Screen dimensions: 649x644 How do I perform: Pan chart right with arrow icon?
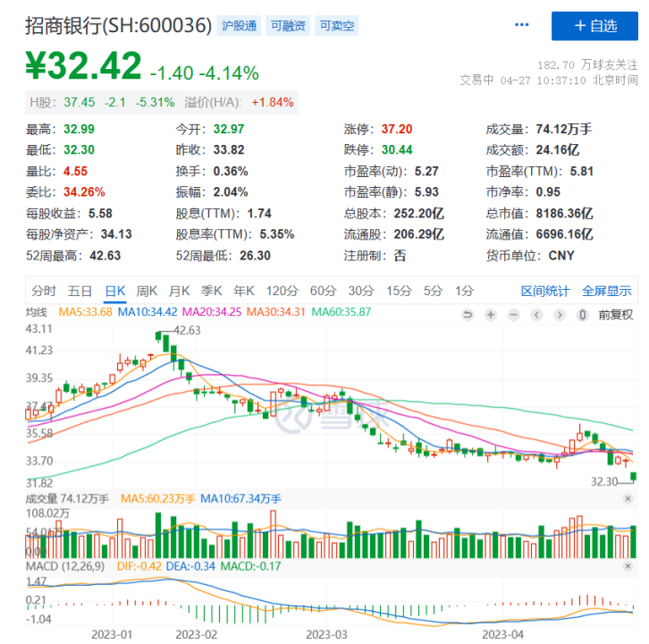click(x=560, y=315)
